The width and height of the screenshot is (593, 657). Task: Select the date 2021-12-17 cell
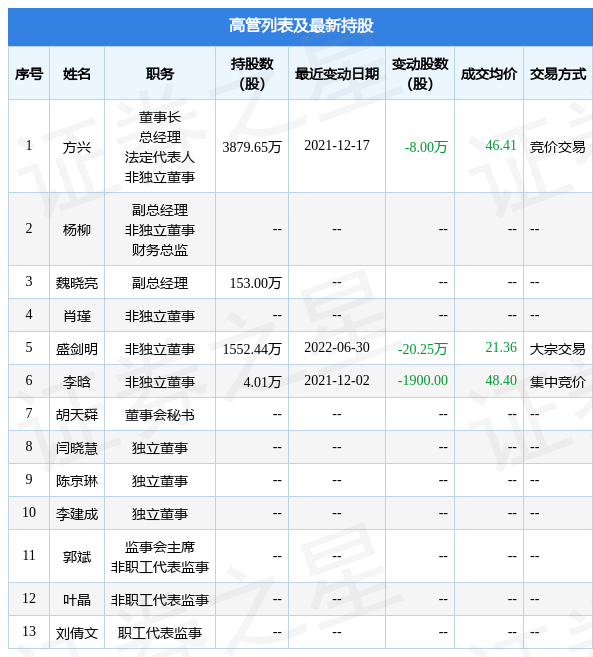click(337, 145)
